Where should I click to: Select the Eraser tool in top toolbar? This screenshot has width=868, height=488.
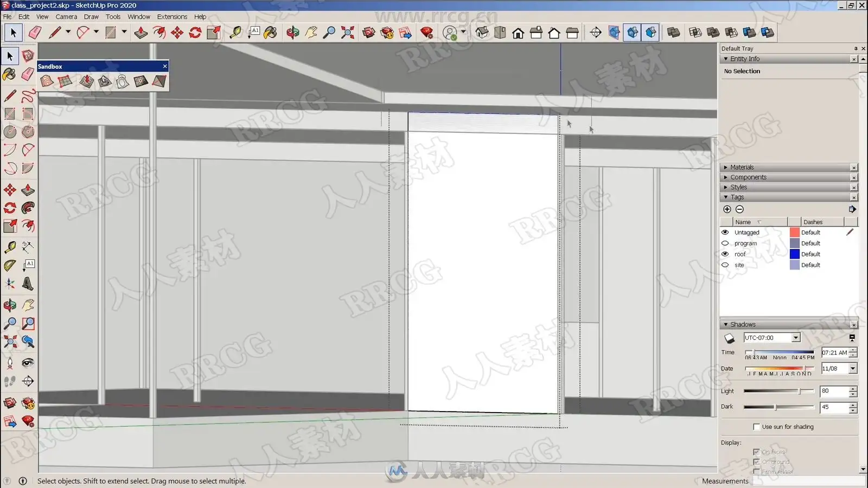pos(35,33)
